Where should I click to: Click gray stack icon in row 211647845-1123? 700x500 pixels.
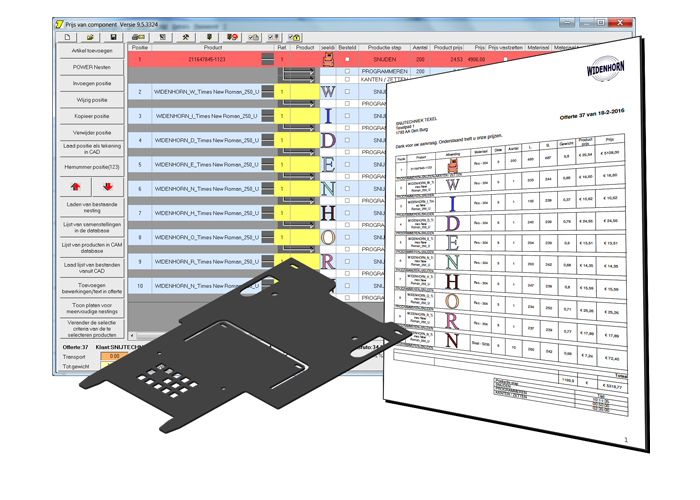pyautogui.click(x=267, y=59)
